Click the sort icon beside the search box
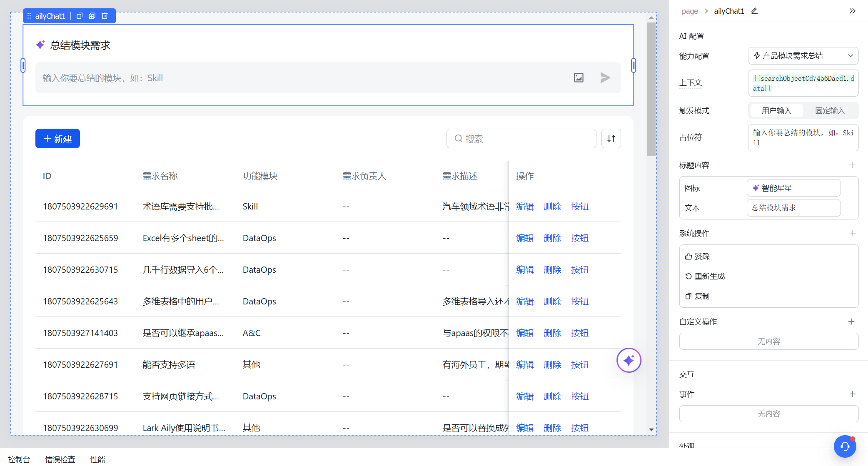 coord(611,138)
